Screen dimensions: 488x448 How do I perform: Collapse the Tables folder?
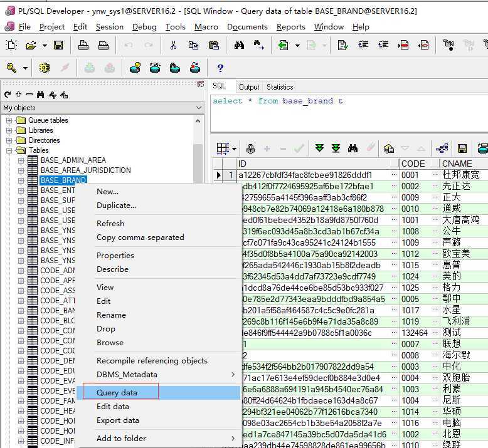(9, 150)
